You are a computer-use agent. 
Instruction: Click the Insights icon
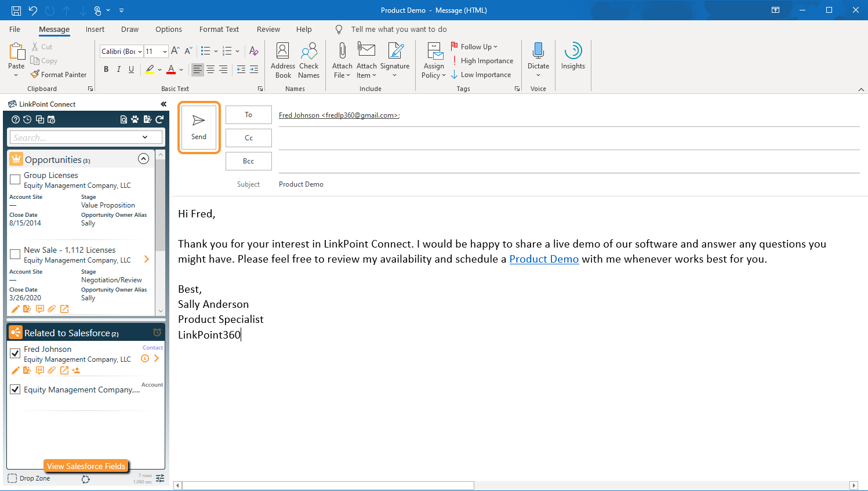tap(573, 56)
